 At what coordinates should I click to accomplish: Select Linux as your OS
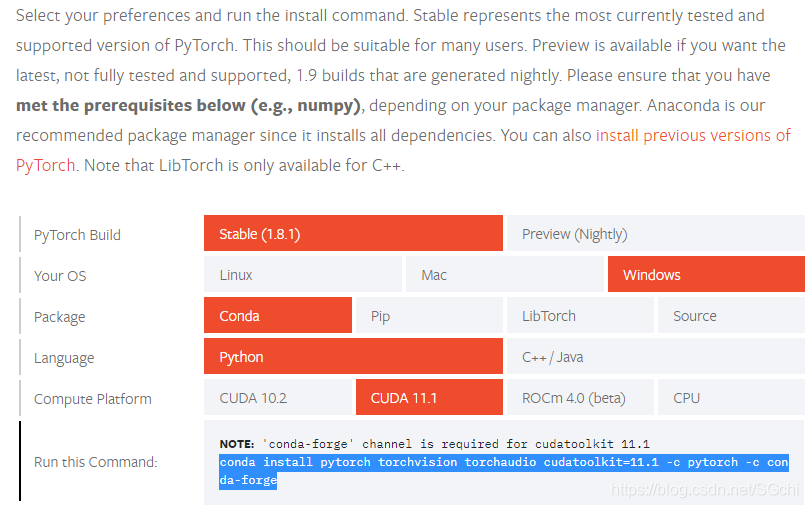click(x=303, y=275)
